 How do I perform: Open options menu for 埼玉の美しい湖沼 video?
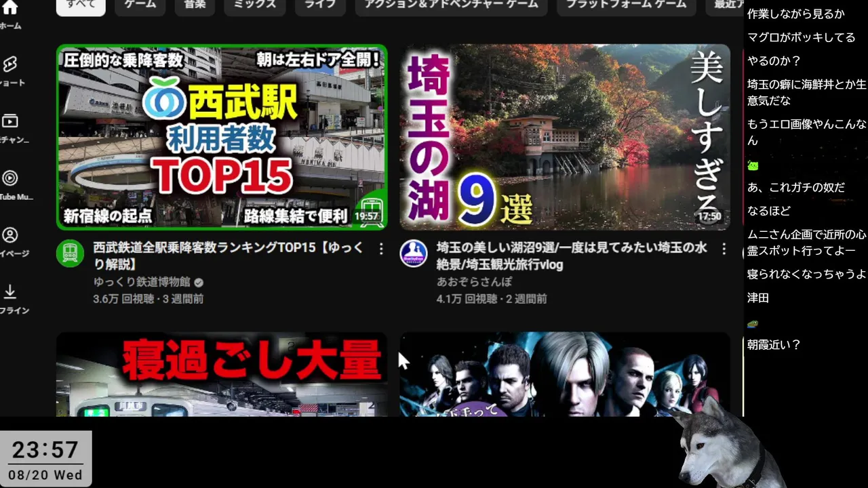coord(724,249)
